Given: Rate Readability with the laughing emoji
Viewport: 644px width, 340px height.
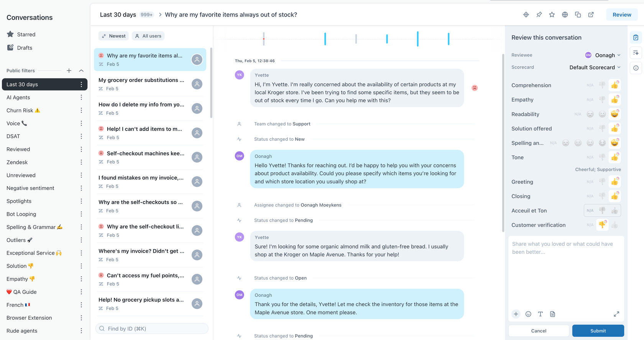Looking at the screenshot, I should [615, 114].
